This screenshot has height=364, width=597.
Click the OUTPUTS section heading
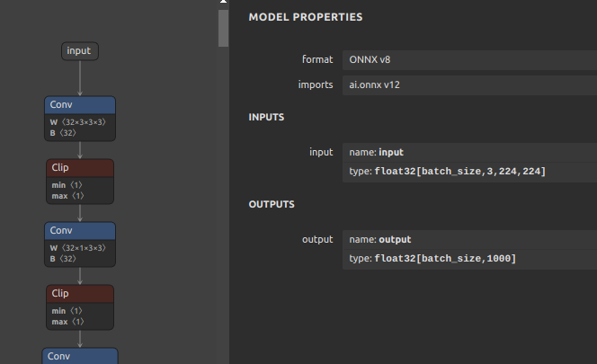coord(272,204)
